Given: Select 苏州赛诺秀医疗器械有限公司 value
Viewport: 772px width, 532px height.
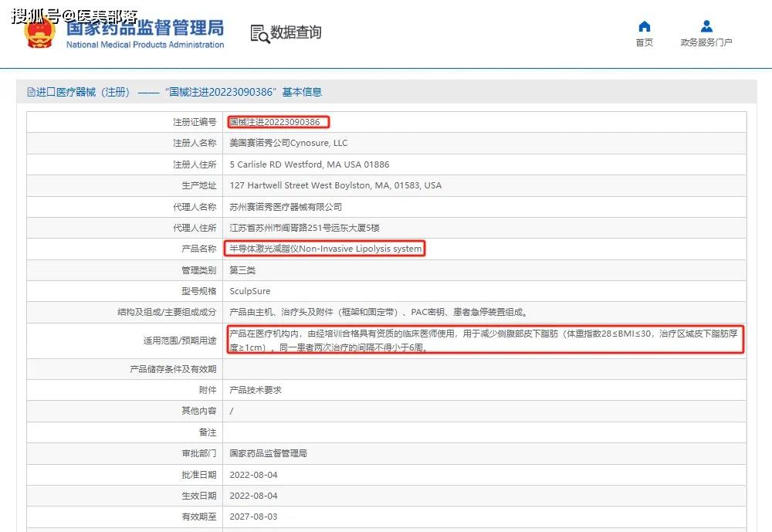Looking at the screenshot, I should 286,207.
